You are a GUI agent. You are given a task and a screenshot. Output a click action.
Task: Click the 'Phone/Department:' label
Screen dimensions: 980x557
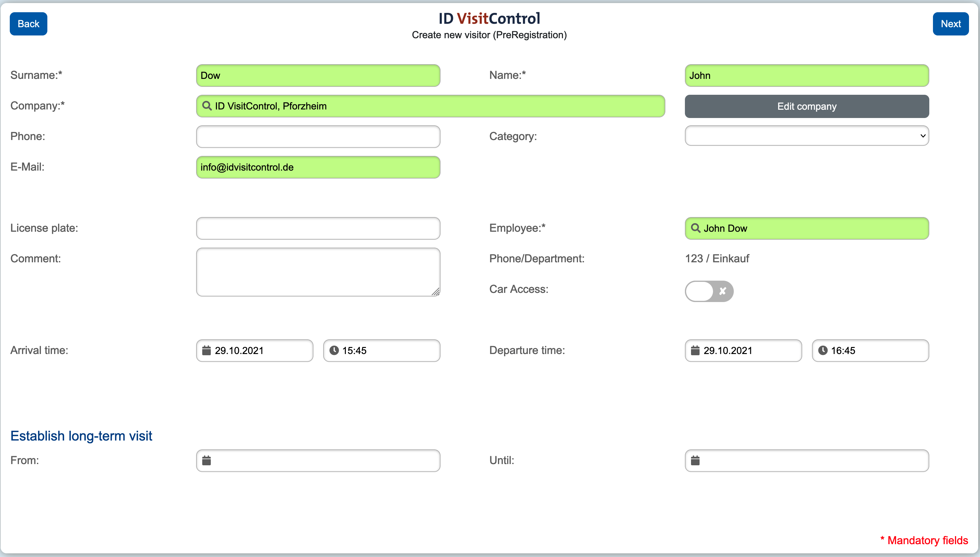point(537,259)
